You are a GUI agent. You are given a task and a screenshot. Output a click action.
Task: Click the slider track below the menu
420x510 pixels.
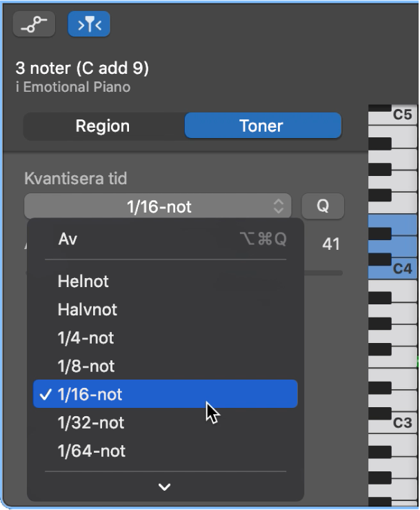323,273
